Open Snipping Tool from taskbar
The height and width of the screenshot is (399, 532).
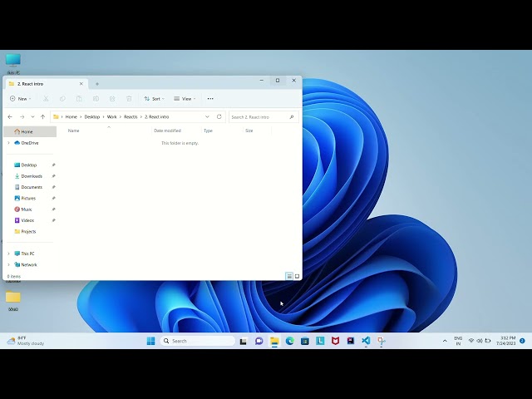(381, 341)
